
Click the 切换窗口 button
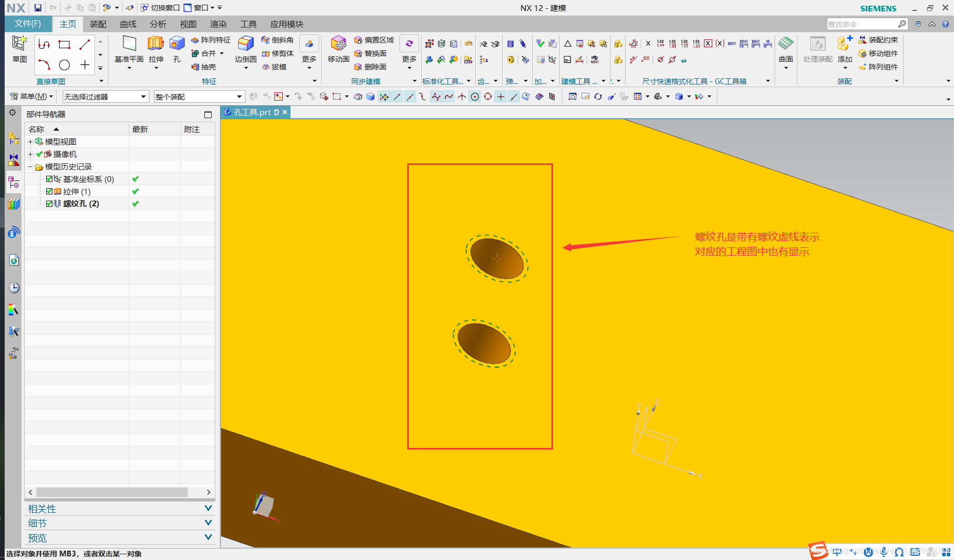160,8
